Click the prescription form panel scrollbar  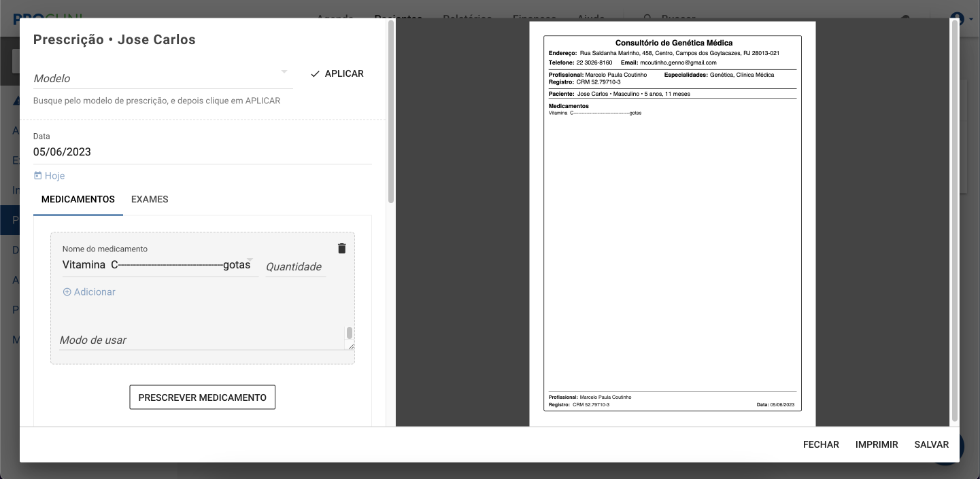(390, 112)
